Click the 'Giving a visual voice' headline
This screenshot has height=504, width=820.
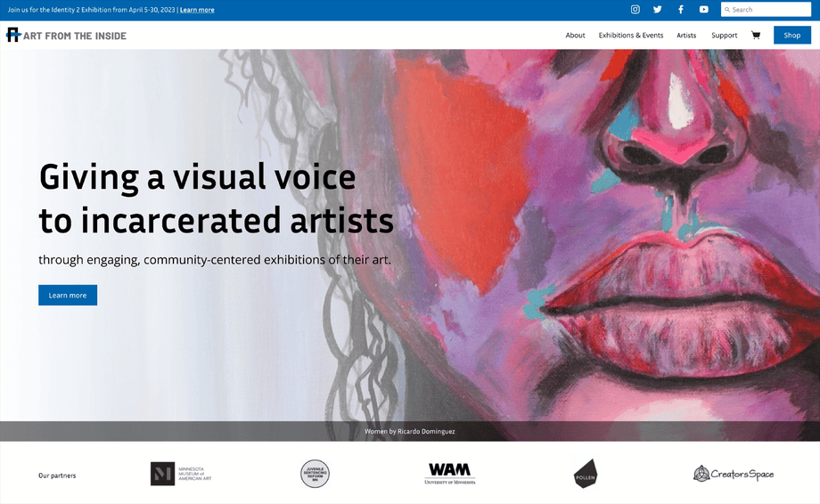click(x=198, y=177)
